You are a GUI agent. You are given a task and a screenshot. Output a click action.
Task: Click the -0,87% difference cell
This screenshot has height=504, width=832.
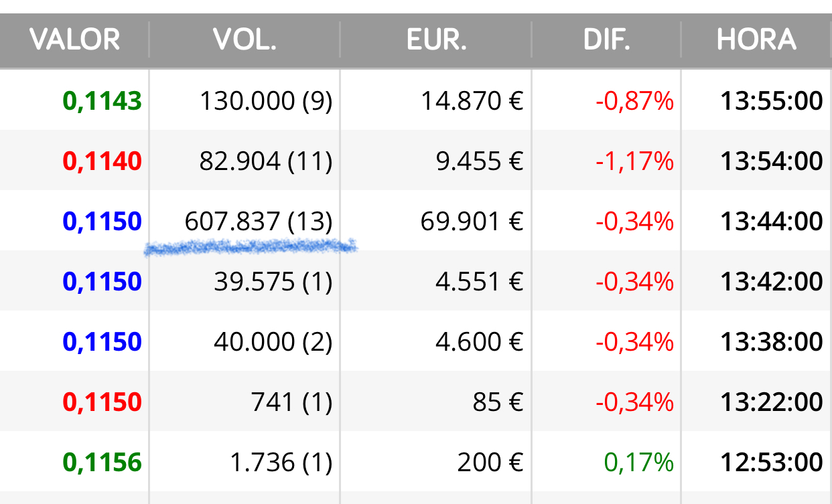pos(634,101)
